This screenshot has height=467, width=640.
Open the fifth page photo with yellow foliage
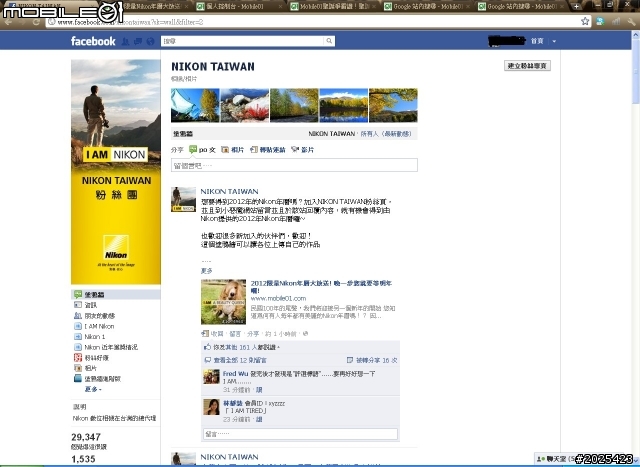393,105
